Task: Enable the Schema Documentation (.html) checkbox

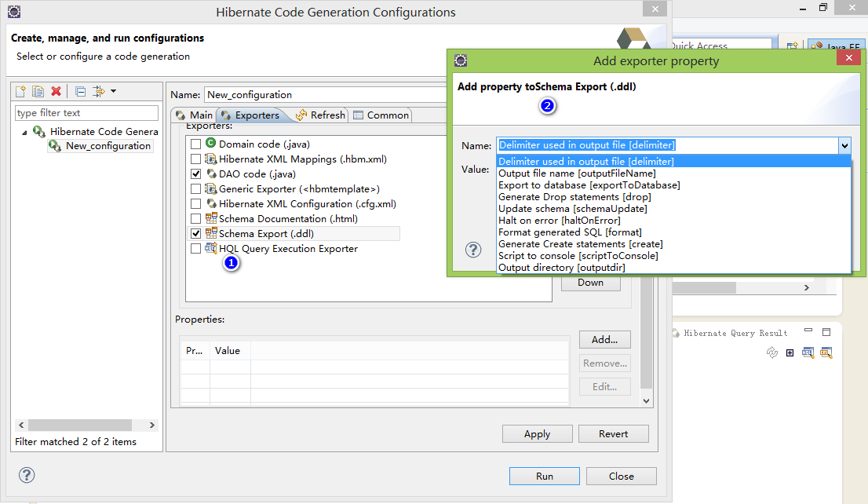Action: pos(195,219)
